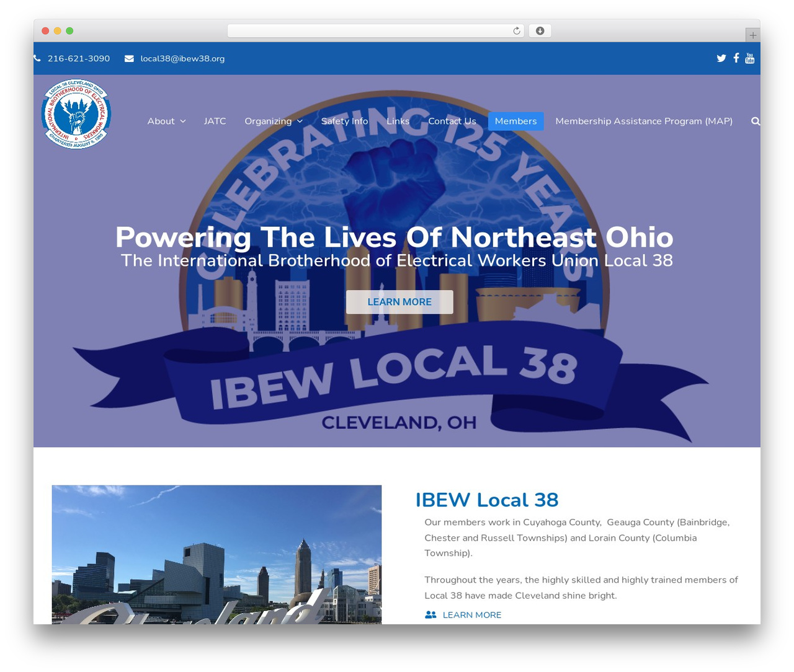
Task: Click the paragraph beginning 'Throughout the years'
Action: tap(581, 588)
